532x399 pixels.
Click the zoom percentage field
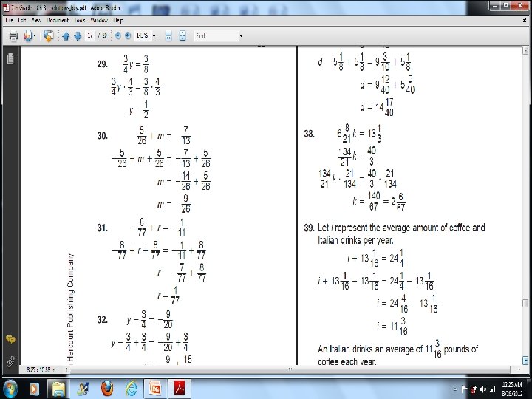coord(143,35)
